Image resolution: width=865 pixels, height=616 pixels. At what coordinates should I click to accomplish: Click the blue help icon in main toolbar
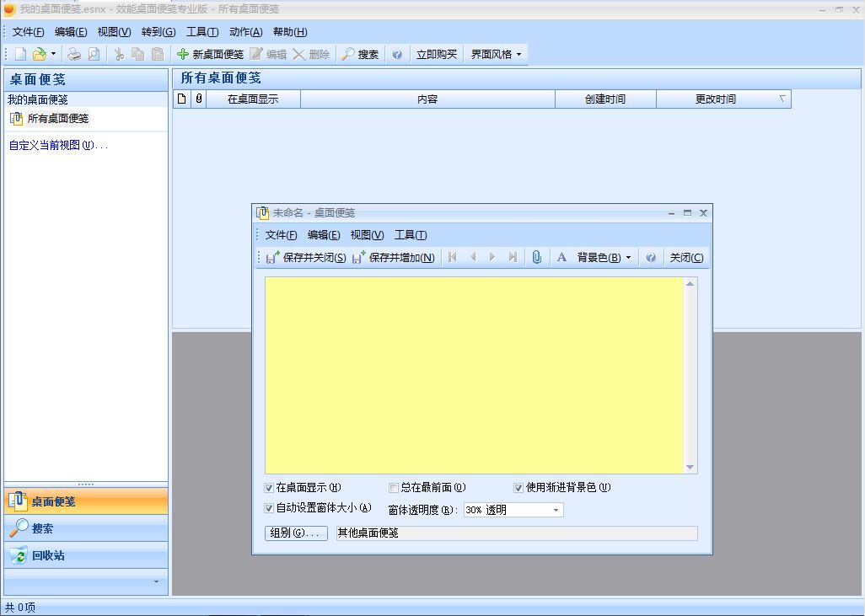pos(397,54)
